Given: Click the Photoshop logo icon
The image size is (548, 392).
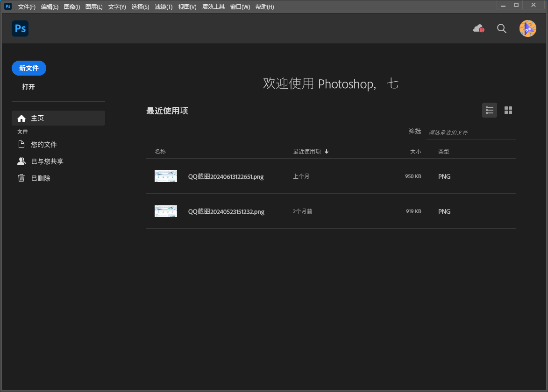Looking at the screenshot, I should pyautogui.click(x=20, y=28).
